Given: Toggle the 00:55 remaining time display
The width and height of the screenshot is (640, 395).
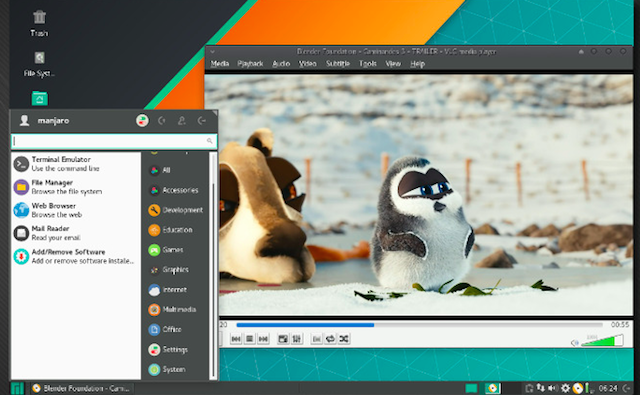Looking at the screenshot, I should pyautogui.click(x=620, y=325).
